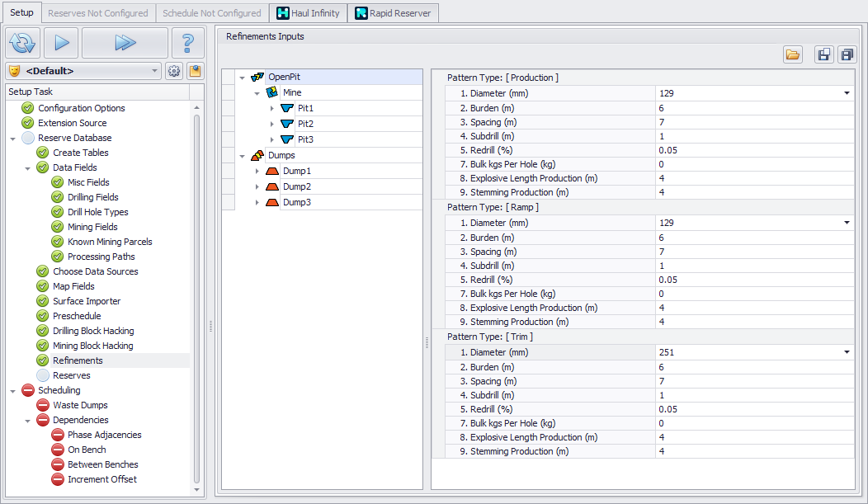Click the rightmost stacked floppy disk save icon

tap(846, 54)
